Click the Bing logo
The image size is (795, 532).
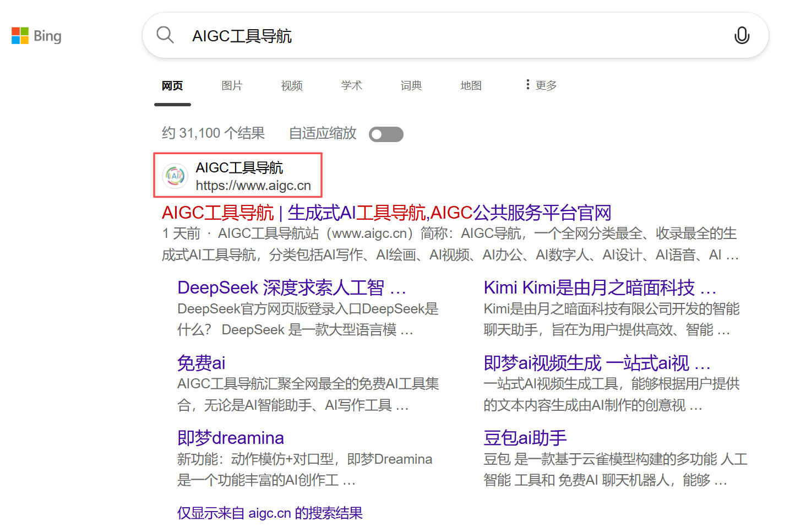click(36, 36)
